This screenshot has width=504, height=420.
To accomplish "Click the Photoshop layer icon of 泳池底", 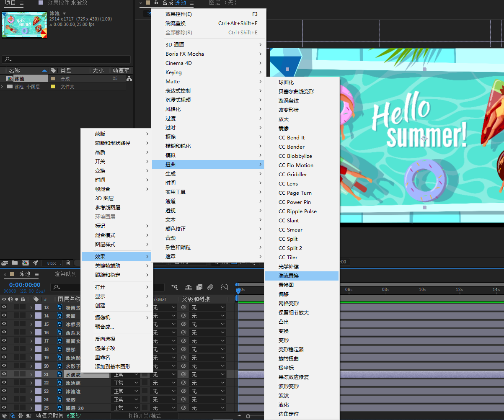I will point(59,383).
